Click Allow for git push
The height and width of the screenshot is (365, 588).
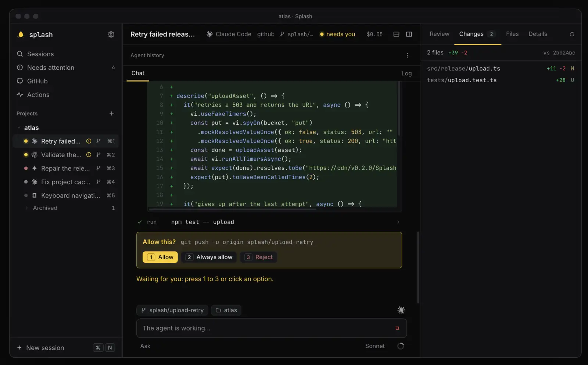(160, 257)
